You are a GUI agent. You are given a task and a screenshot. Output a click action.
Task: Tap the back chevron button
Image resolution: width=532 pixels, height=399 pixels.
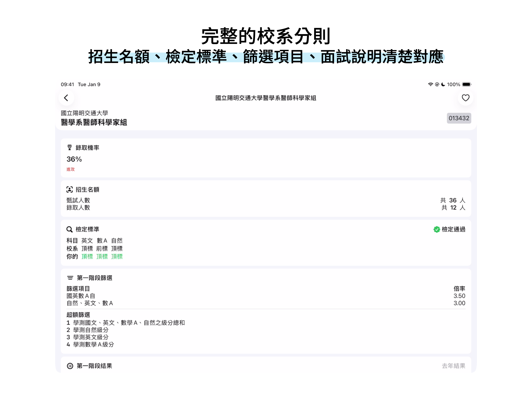click(x=66, y=98)
